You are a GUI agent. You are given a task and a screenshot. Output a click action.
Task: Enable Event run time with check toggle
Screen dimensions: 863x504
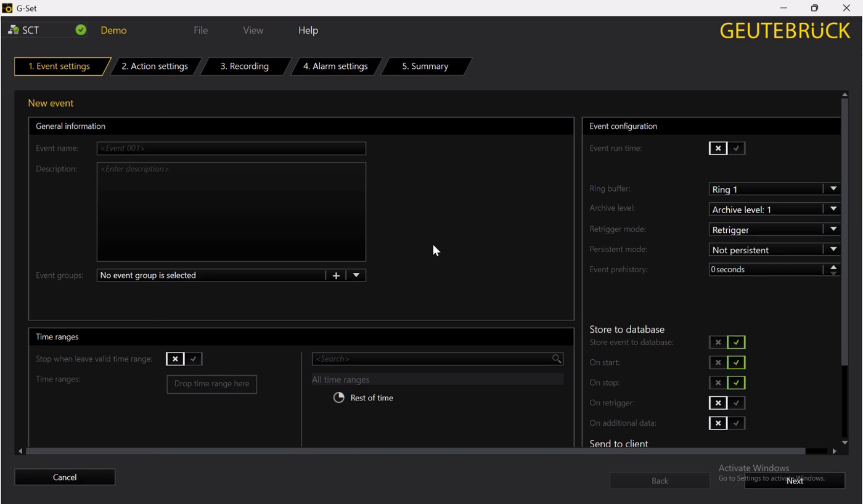[736, 148]
